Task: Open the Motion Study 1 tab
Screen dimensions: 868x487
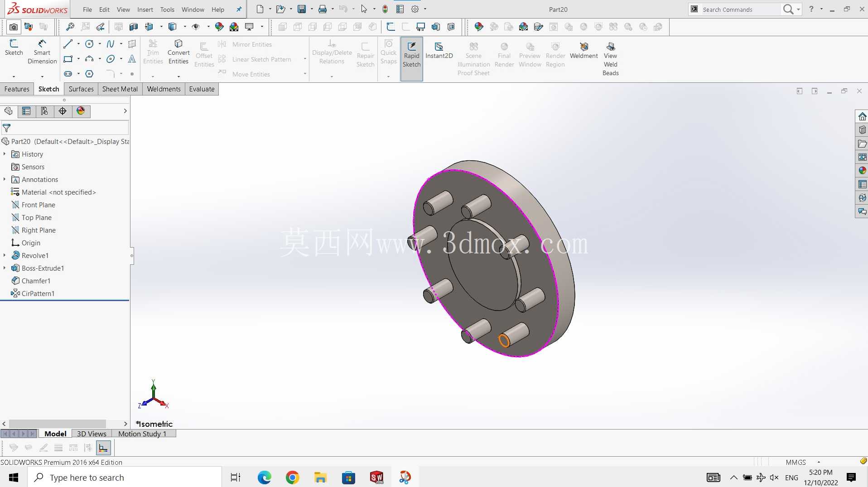Action: click(142, 434)
